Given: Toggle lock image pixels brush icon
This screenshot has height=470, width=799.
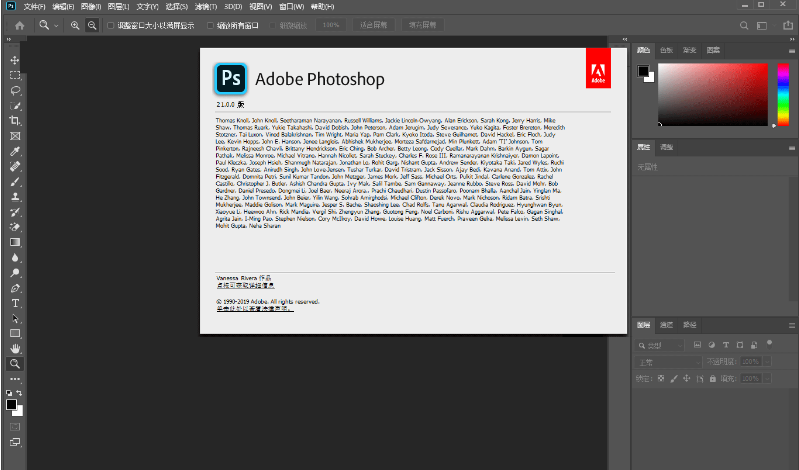Looking at the screenshot, I should [674, 379].
